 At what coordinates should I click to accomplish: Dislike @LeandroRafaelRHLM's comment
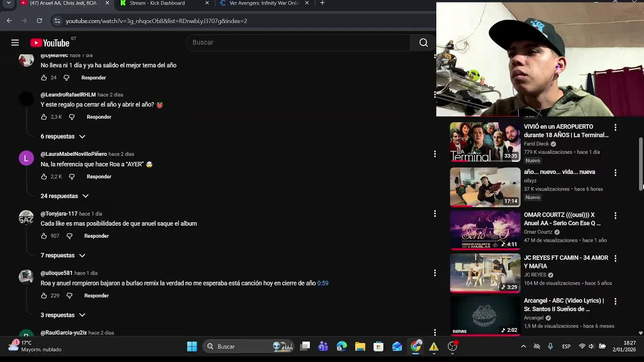[x=71, y=117]
